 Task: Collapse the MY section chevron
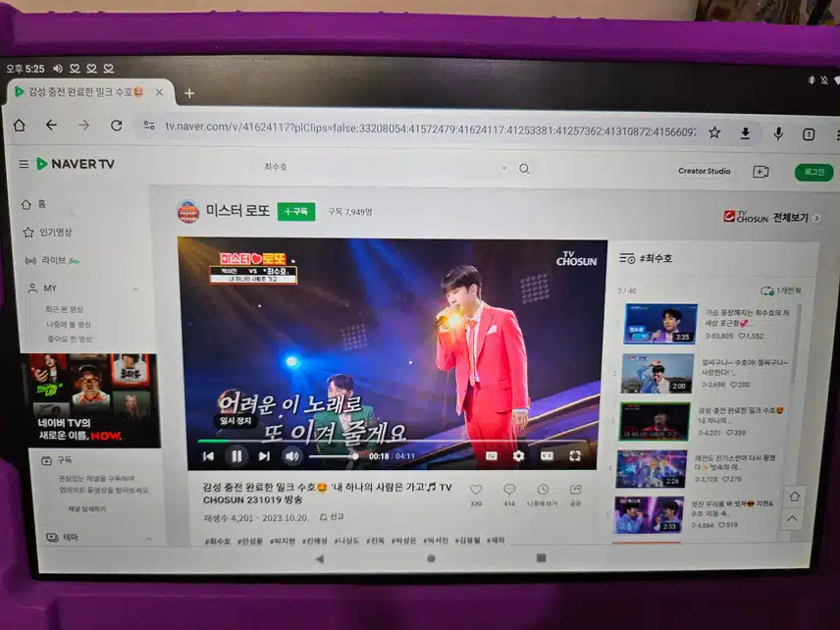[135, 289]
